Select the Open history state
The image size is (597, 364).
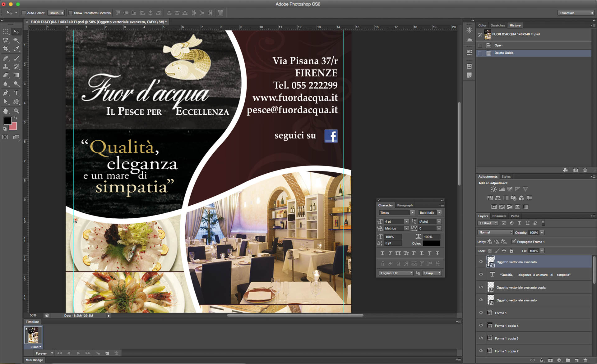[534, 45]
